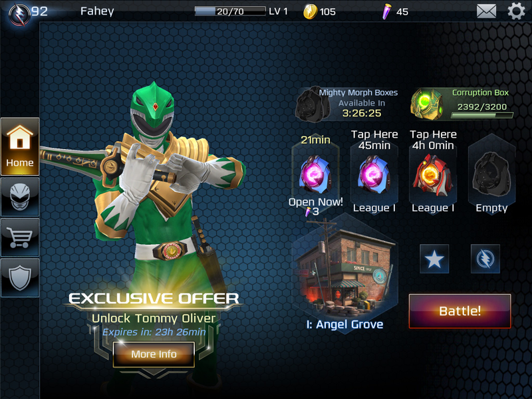Open the shopping cart store

(x=20, y=237)
